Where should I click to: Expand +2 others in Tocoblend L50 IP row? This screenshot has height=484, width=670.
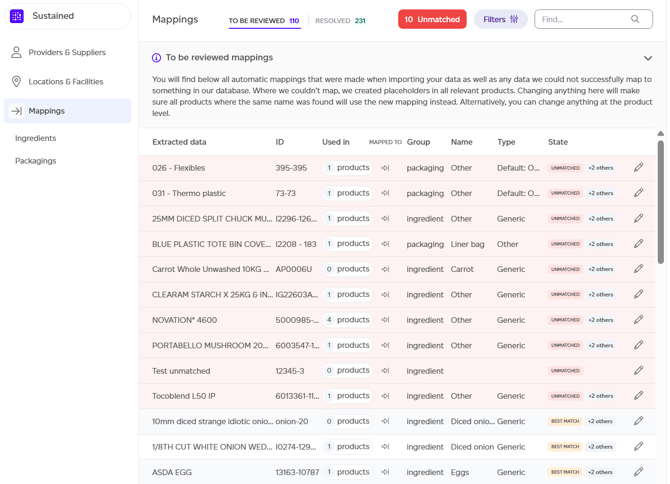coord(600,396)
